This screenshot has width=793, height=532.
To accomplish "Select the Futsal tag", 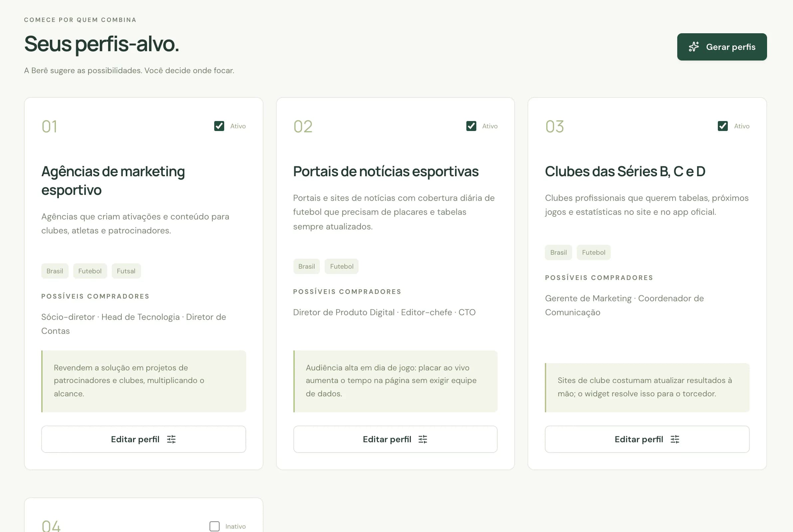I will 126,271.
